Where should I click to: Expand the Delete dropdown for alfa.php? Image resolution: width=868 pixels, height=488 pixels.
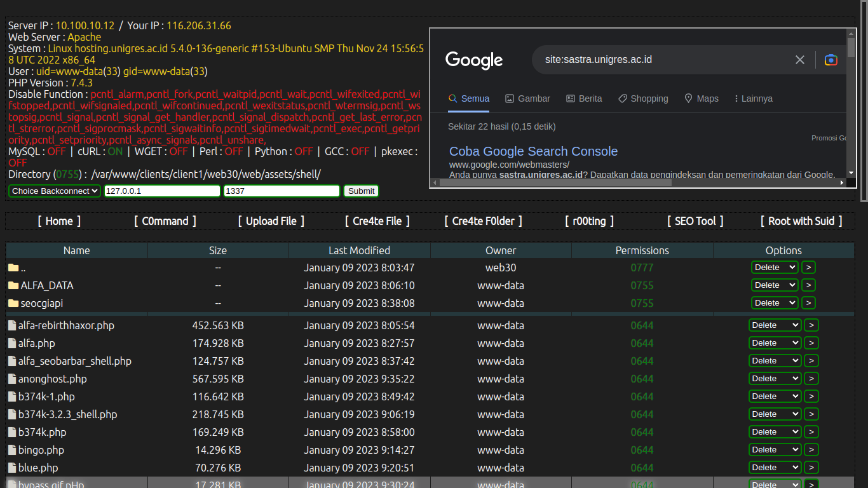click(775, 343)
